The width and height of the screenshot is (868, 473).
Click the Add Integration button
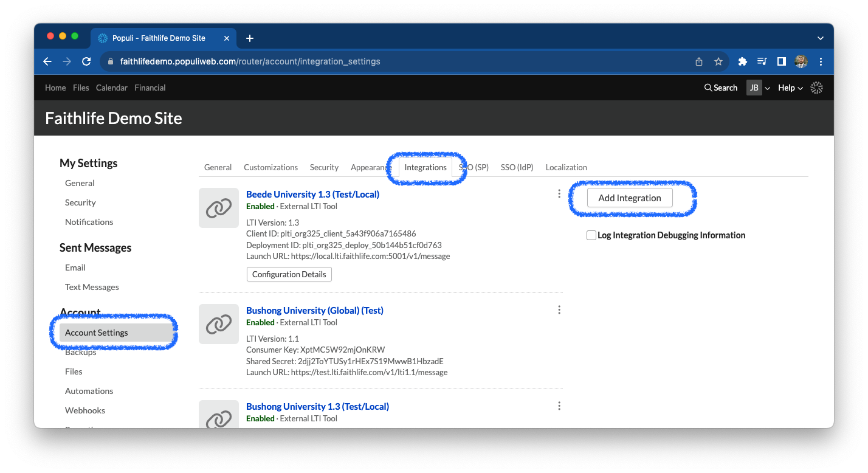pyautogui.click(x=630, y=198)
